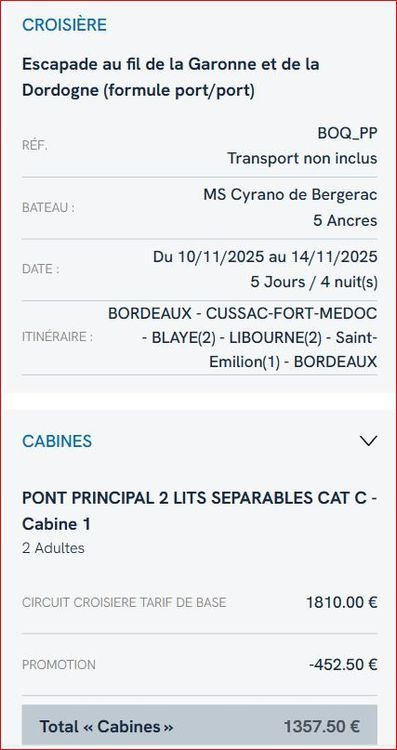Select the cruise title Escapade au fil de la Garonne
The width and height of the screenshot is (397, 750).
171,77
